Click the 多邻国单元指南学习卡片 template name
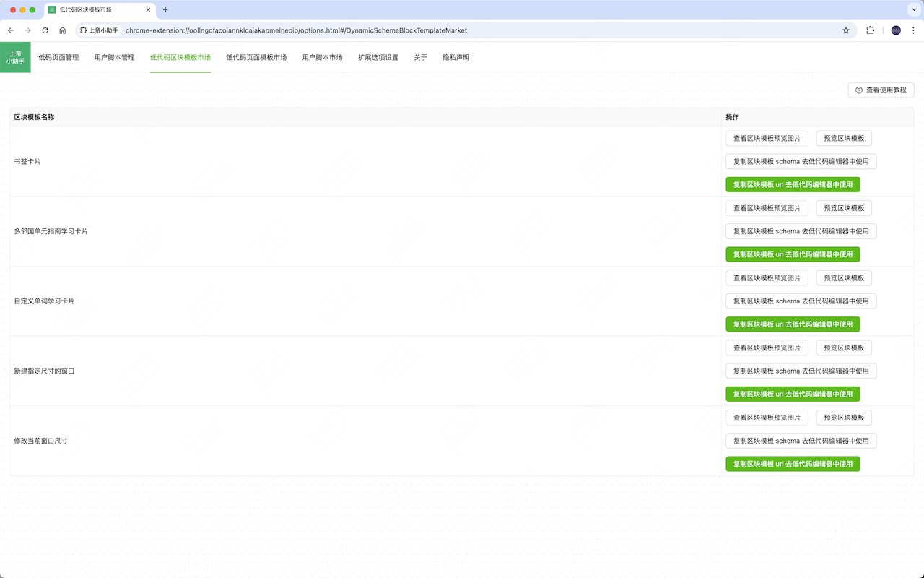Screen dimensions: 924x578 [x=51, y=231]
